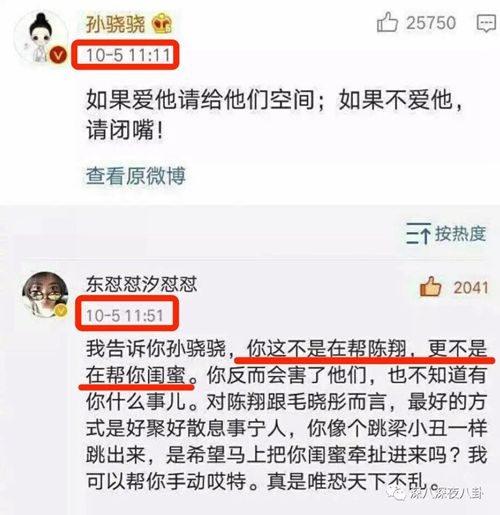This screenshot has height=515, width=500.
Task: Open 东怼怼汐怼怼 username profile link
Action: click(142, 284)
